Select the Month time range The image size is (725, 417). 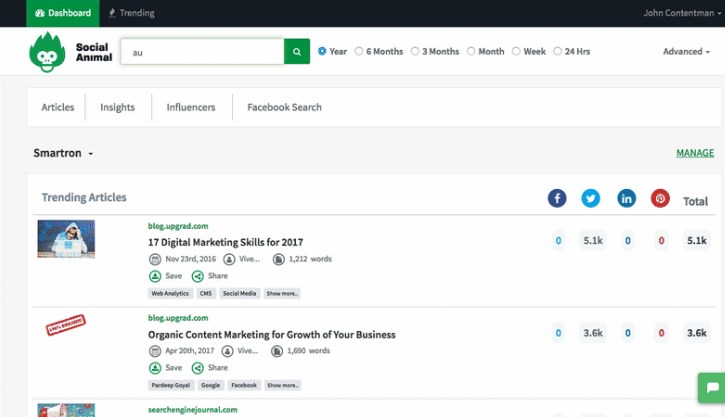[471, 51]
